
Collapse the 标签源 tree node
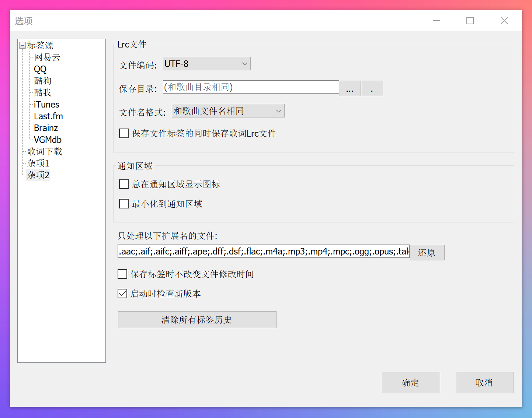22,45
